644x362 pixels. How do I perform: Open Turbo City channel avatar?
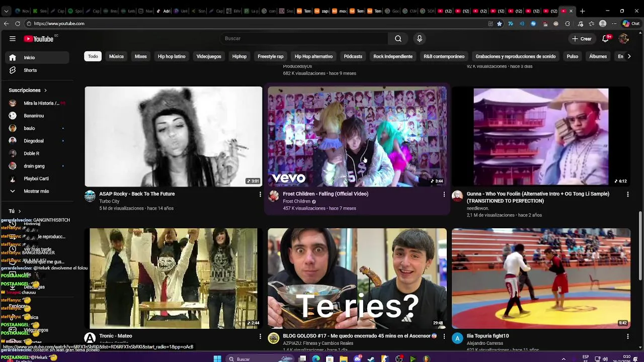click(x=90, y=196)
